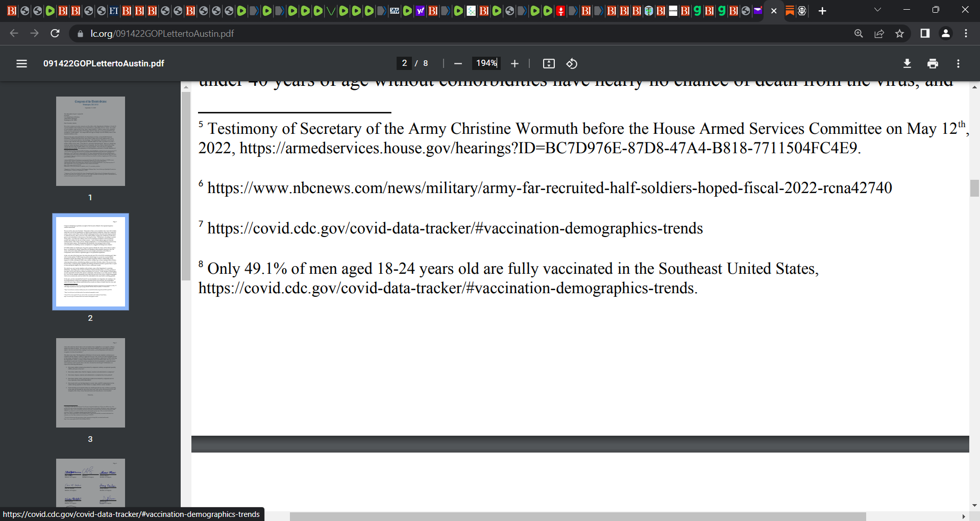The height and width of the screenshot is (521, 980).
Task: Open the tab search dropdown arrow
Action: (x=877, y=10)
